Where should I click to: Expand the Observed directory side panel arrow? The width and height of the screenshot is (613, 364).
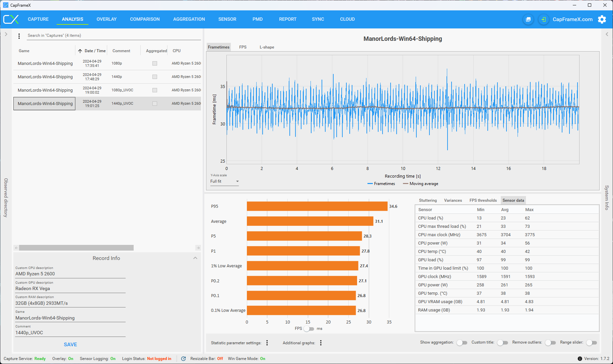pos(6,34)
